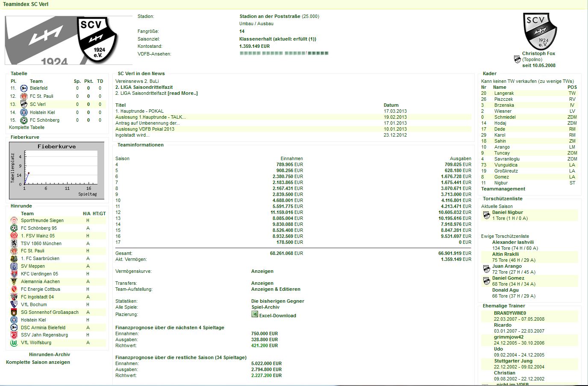The height and width of the screenshot is (386, 588).
Task: Open Anzeigen next to Vermögenskurve
Action: point(262,272)
